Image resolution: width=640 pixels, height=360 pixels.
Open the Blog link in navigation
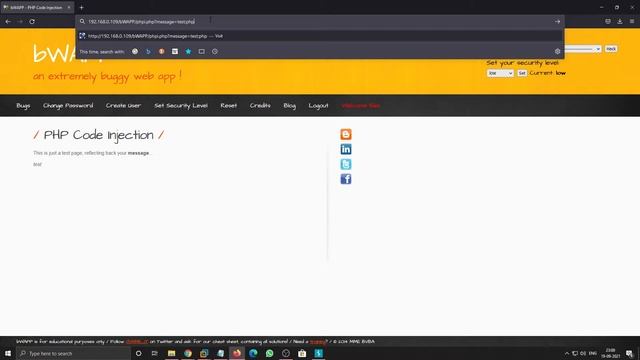(x=289, y=106)
